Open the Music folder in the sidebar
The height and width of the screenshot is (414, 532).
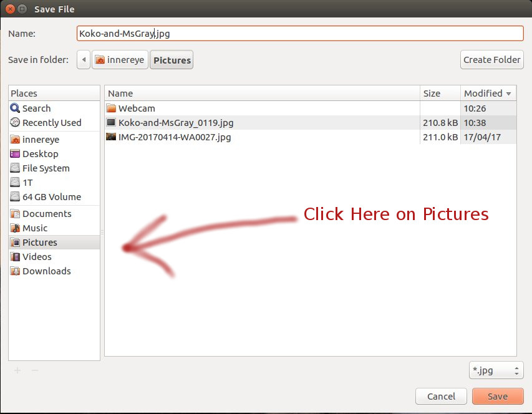(x=35, y=228)
